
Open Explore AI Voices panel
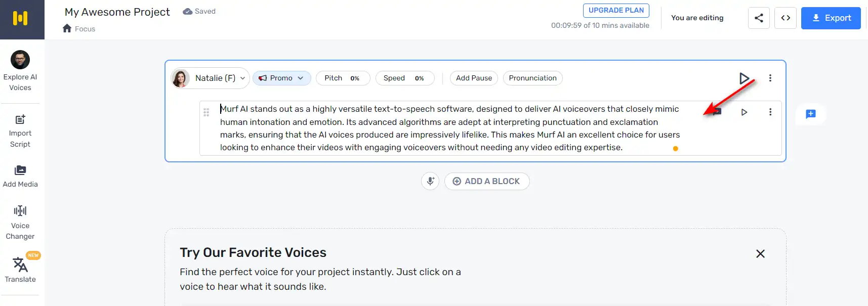point(20,71)
